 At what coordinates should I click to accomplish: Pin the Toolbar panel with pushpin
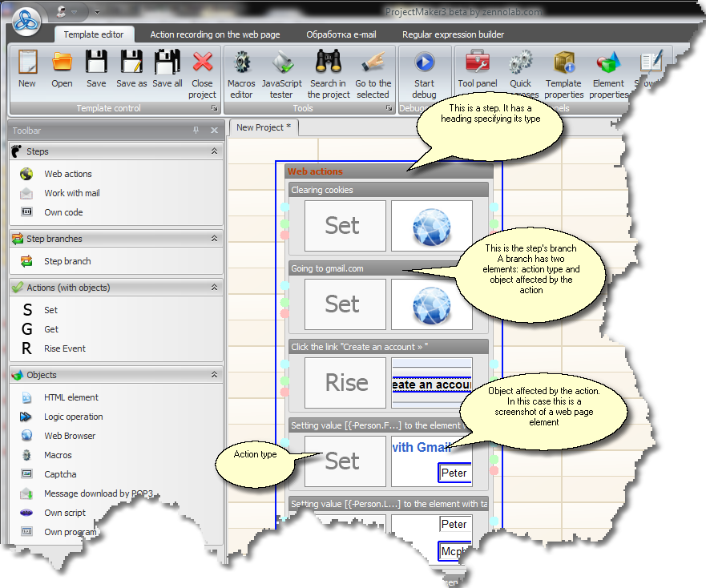tap(196, 130)
